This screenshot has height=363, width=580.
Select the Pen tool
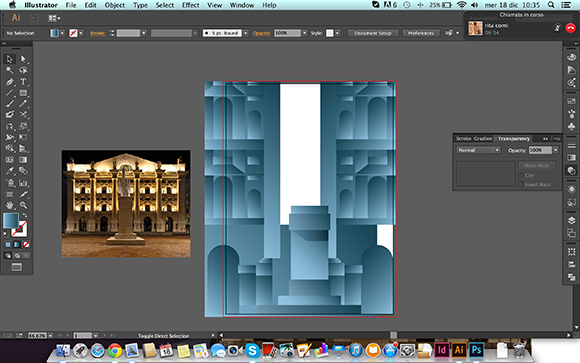coord(10,81)
